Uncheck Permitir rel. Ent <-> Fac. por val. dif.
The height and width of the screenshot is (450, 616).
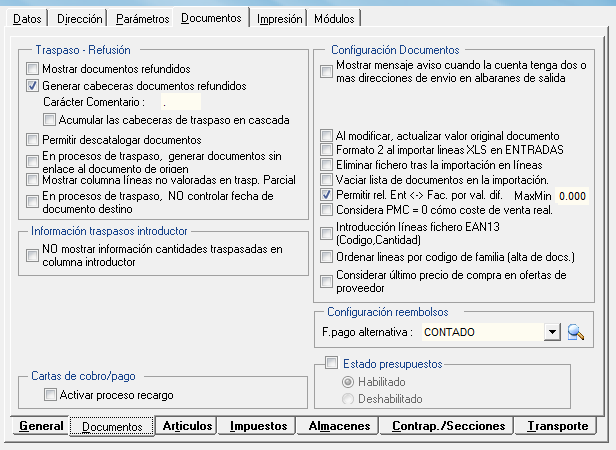coord(326,195)
